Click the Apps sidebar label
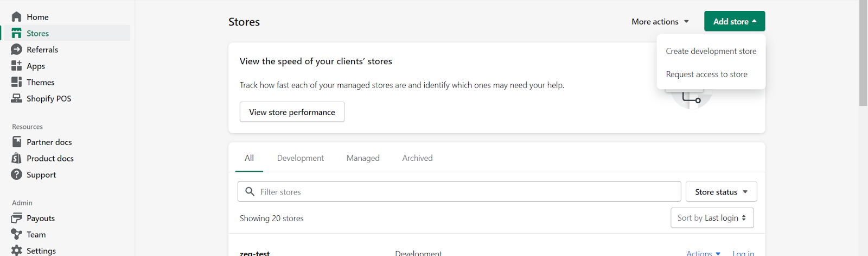The height and width of the screenshot is (256, 868). tap(36, 66)
